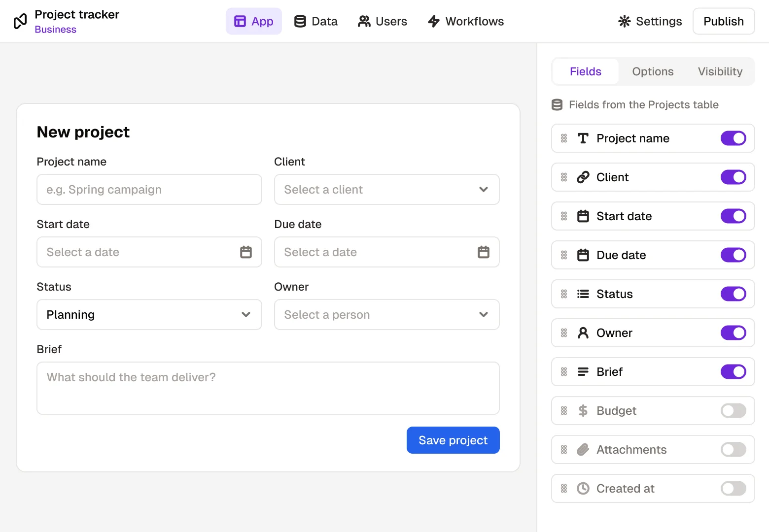Turn off the Status field toggle
Image resolution: width=769 pixels, height=532 pixels.
coord(734,294)
